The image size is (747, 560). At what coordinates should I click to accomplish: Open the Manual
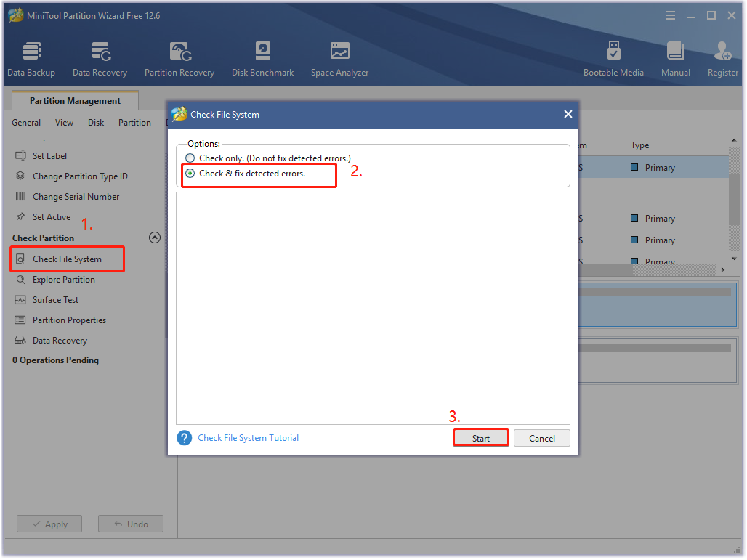pyautogui.click(x=676, y=59)
